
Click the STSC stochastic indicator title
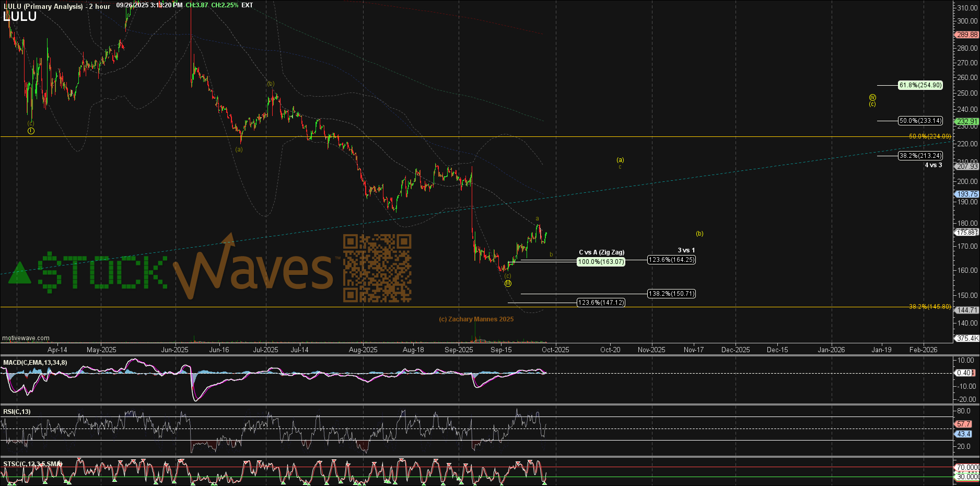coord(32,464)
